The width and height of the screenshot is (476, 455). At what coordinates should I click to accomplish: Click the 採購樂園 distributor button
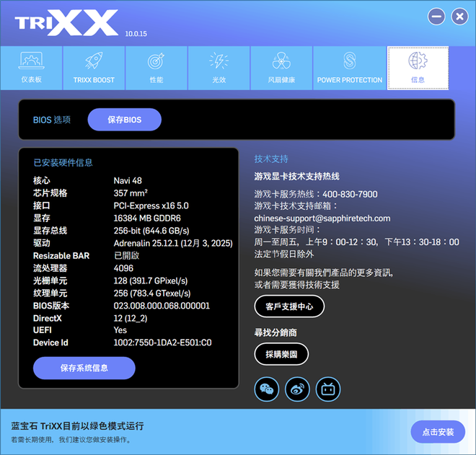[281, 354]
